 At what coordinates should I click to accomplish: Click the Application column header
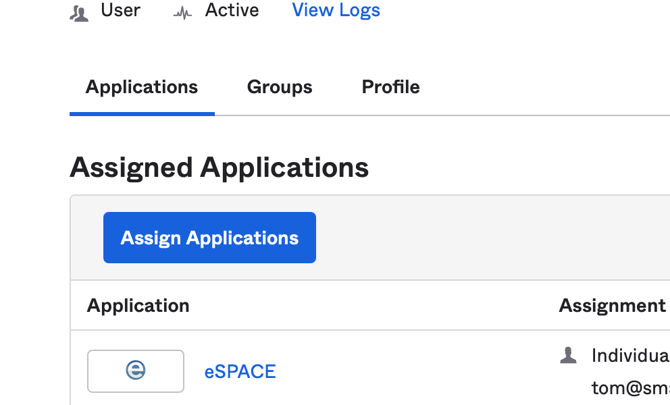[138, 306]
